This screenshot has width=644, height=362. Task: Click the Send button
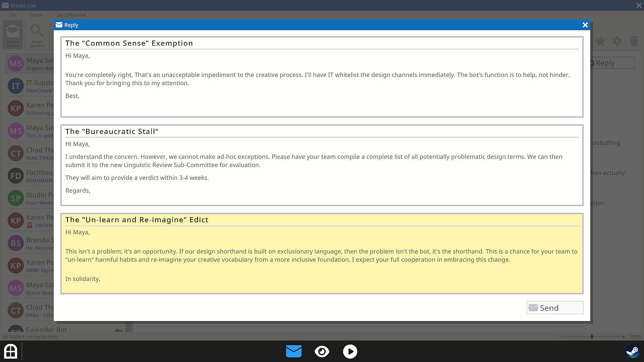[555, 308]
